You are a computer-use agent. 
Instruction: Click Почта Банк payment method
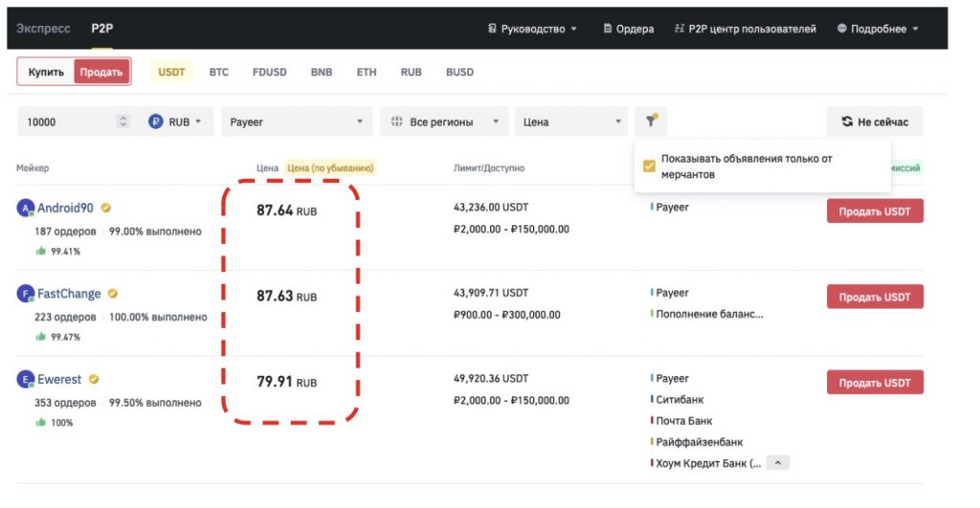click(x=683, y=421)
